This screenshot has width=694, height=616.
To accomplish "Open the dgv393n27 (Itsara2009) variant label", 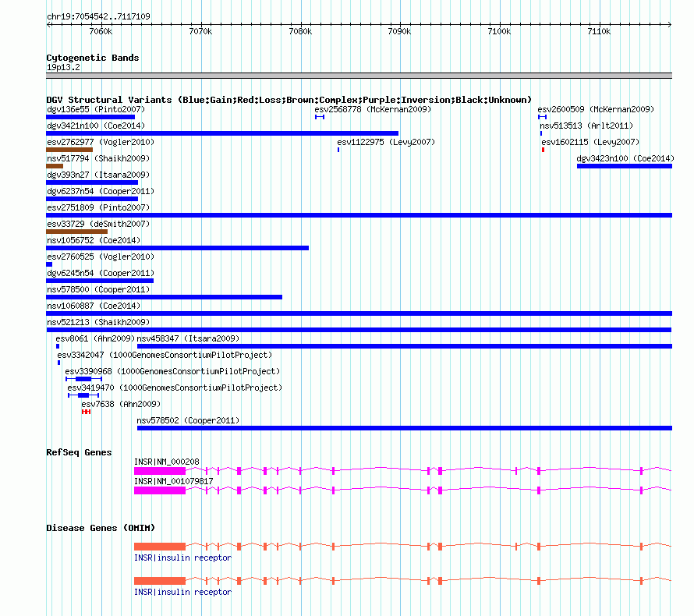I will 98,175.
